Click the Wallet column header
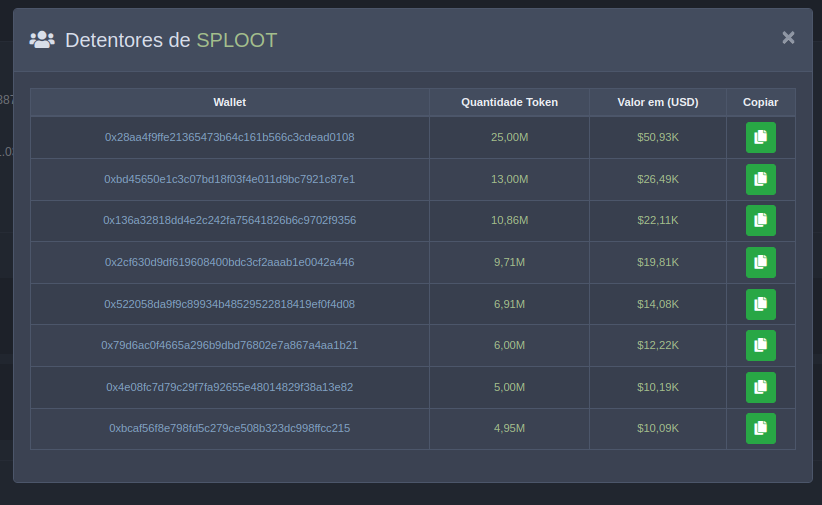Viewport: 822px width, 505px height. click(x=230, y=102)
